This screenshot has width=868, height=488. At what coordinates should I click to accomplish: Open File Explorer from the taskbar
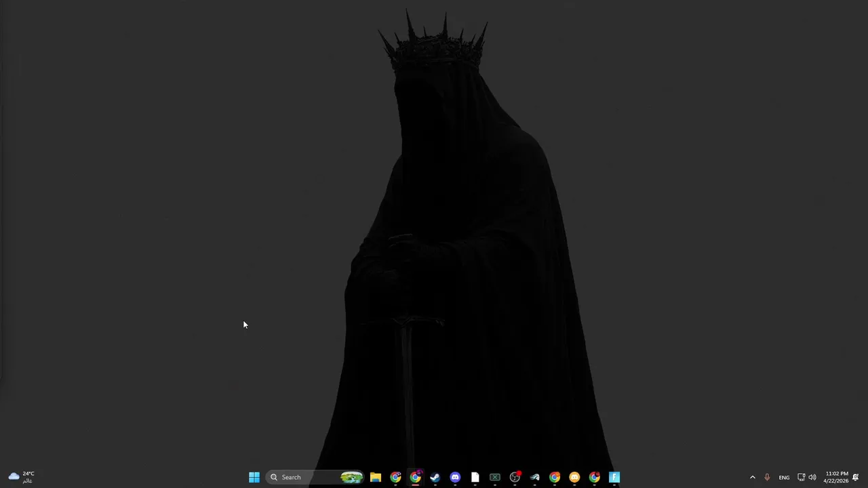pyautogui.click(x=376, y=477)
